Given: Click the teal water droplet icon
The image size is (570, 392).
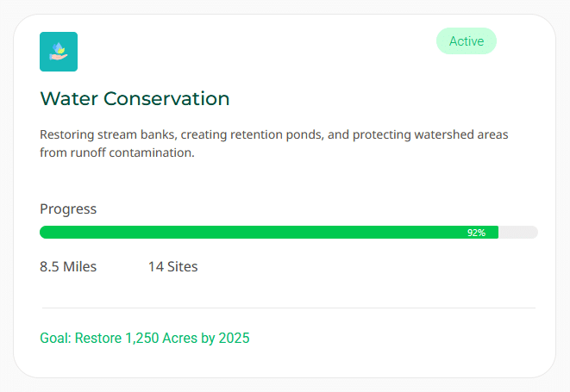Looking at the screenshot, I should pyautogui.click(x=59, y=52).
